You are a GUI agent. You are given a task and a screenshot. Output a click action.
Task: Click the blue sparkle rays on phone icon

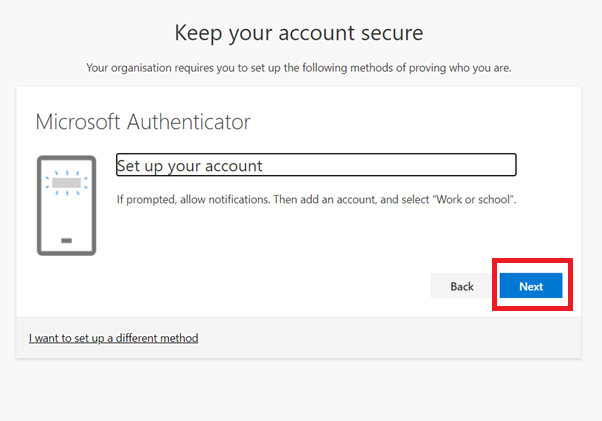pyautogui.click(x=66, y=183)
